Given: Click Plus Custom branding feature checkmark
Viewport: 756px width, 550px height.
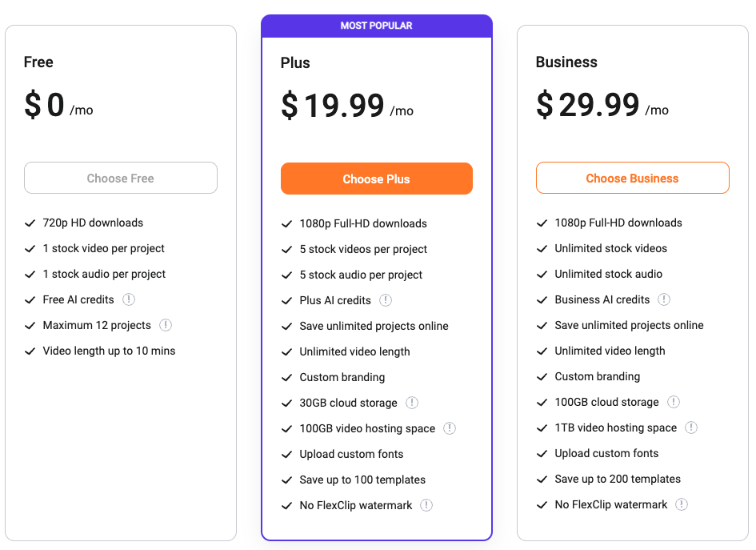Looking at the screenshot, I should click(287, 377).
